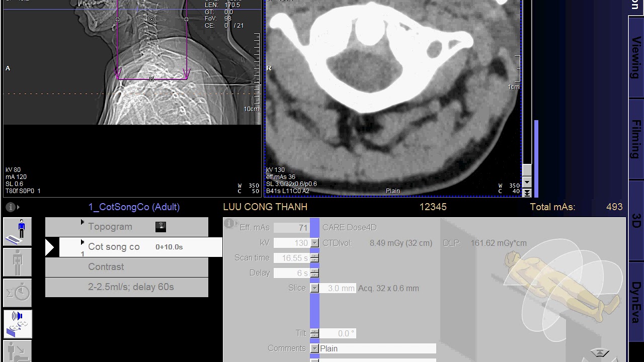The image size is (644, 362).
Task: Click the scroll-down arrow of the axial image
Action: (x=527, y=182)
